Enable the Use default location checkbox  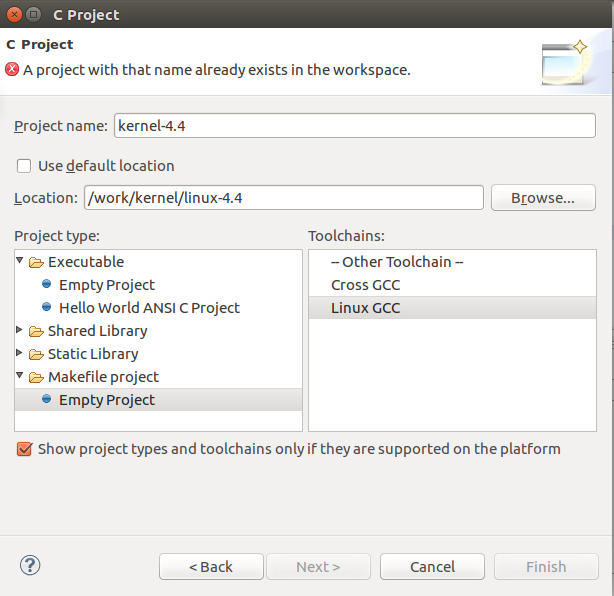point(24,166)
